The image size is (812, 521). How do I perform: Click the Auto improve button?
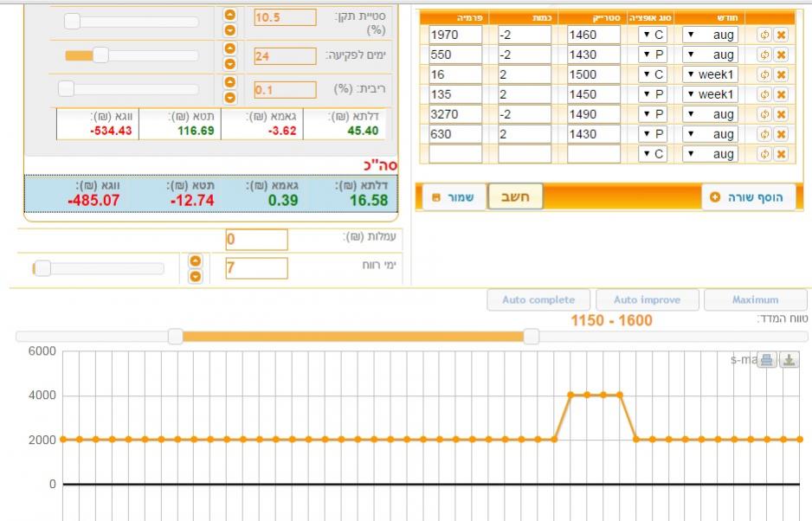click(x=647, y=300)
